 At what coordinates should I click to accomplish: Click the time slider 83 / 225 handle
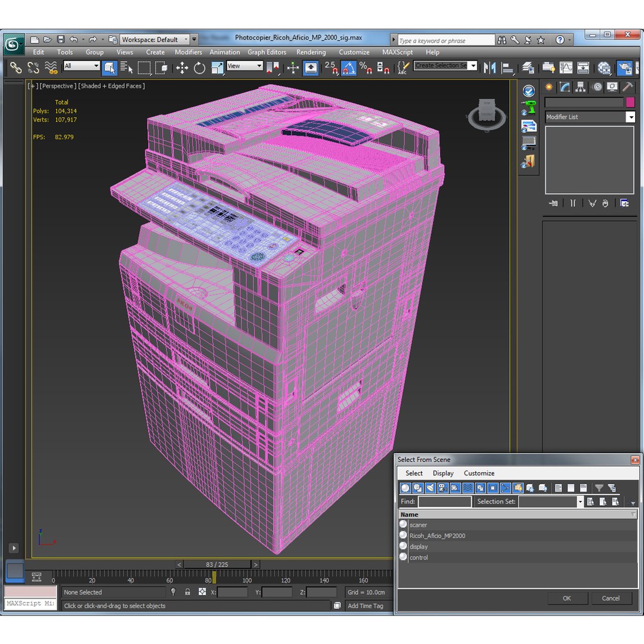pyautogui.click(x=217, y=564)
